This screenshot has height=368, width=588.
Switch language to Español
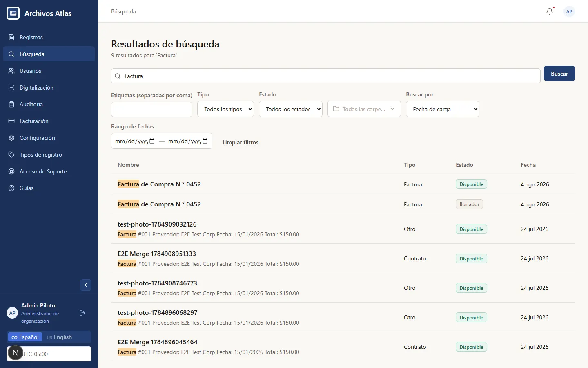(25, 337)
